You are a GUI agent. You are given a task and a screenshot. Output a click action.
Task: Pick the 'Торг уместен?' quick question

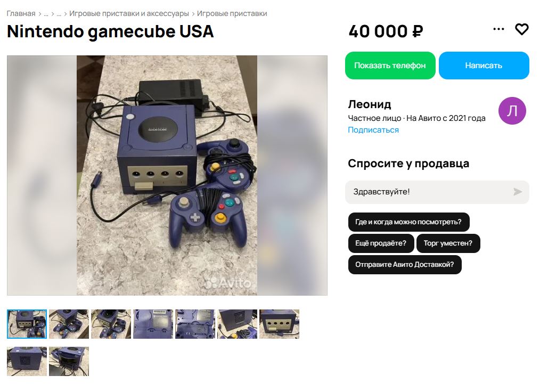tap(448, 243)
